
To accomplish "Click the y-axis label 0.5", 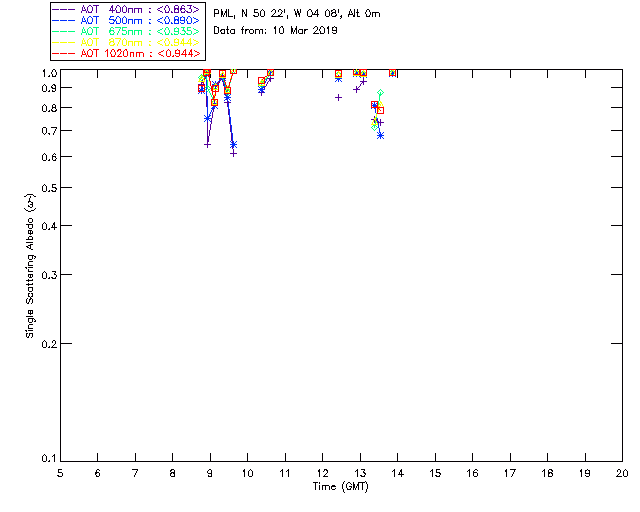I will (49, 188).
